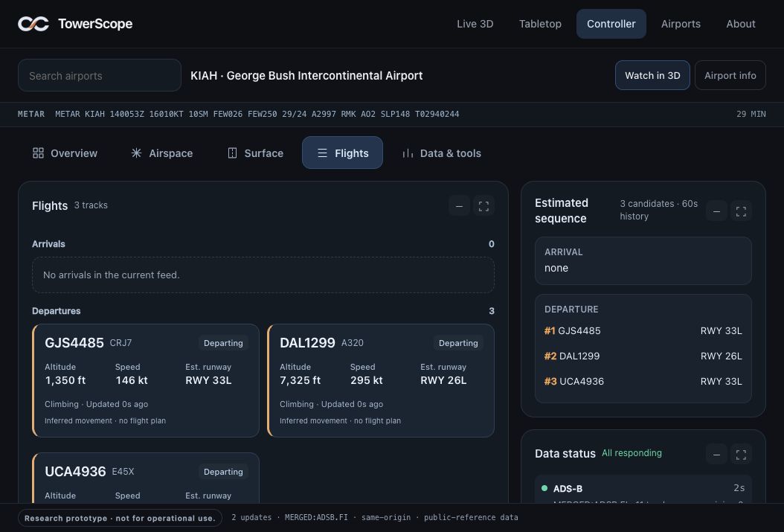
Task: Open the Airports page
Action: click(681, 24)
